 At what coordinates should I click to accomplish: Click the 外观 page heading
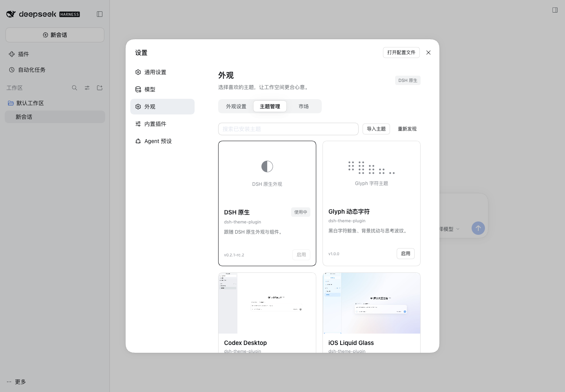(226, 75)
